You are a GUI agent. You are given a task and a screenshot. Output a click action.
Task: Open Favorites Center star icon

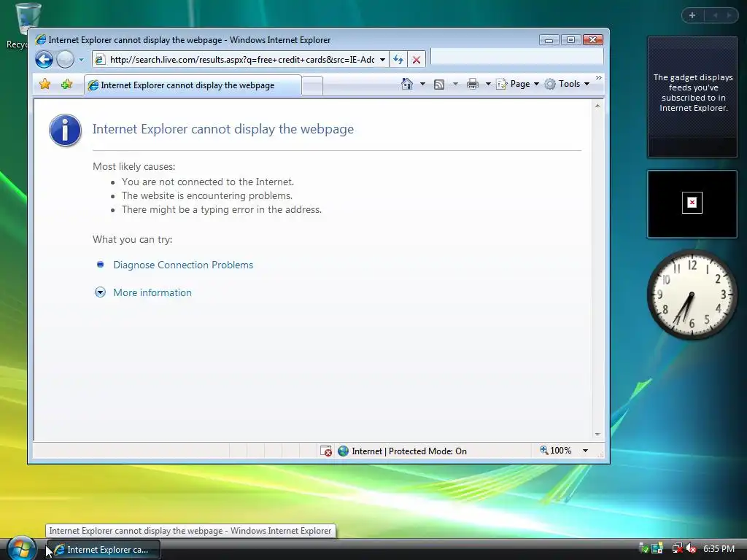point(44,85)
